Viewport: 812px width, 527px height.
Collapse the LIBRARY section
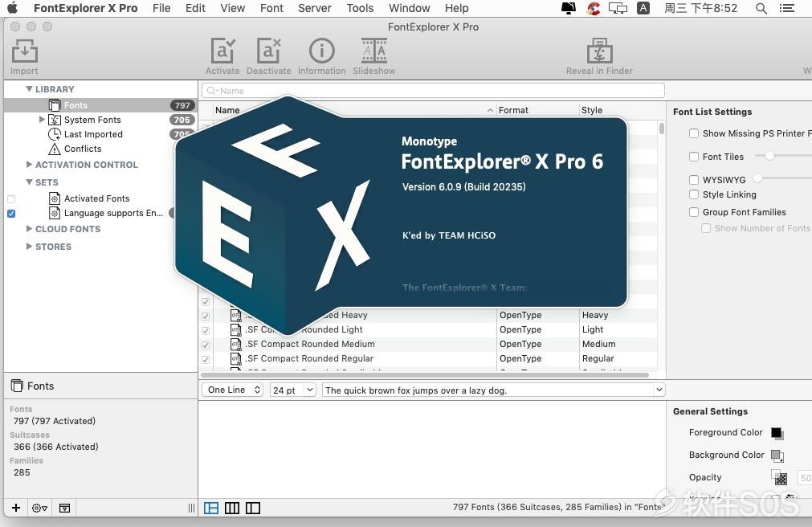[x=30, y=89]
